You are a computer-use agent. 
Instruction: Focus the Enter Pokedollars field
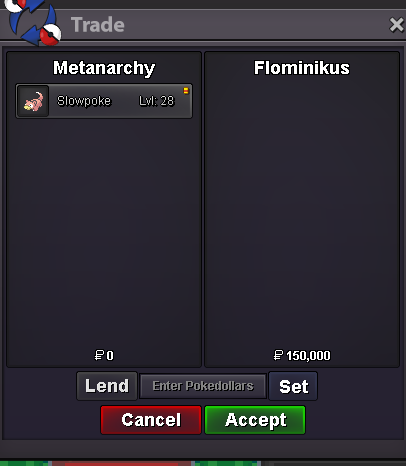pos(203,386)
